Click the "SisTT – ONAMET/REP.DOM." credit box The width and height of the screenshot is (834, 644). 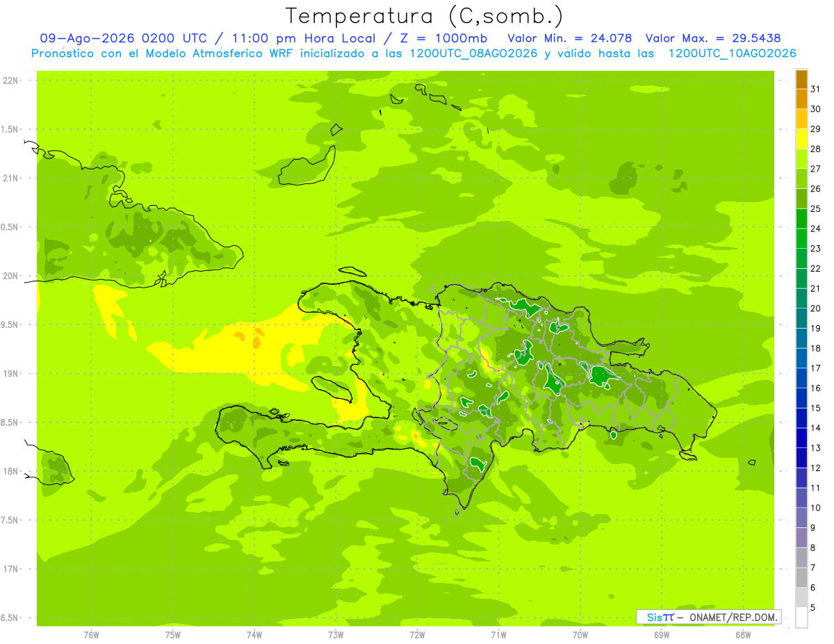click(x=708, y=617)
